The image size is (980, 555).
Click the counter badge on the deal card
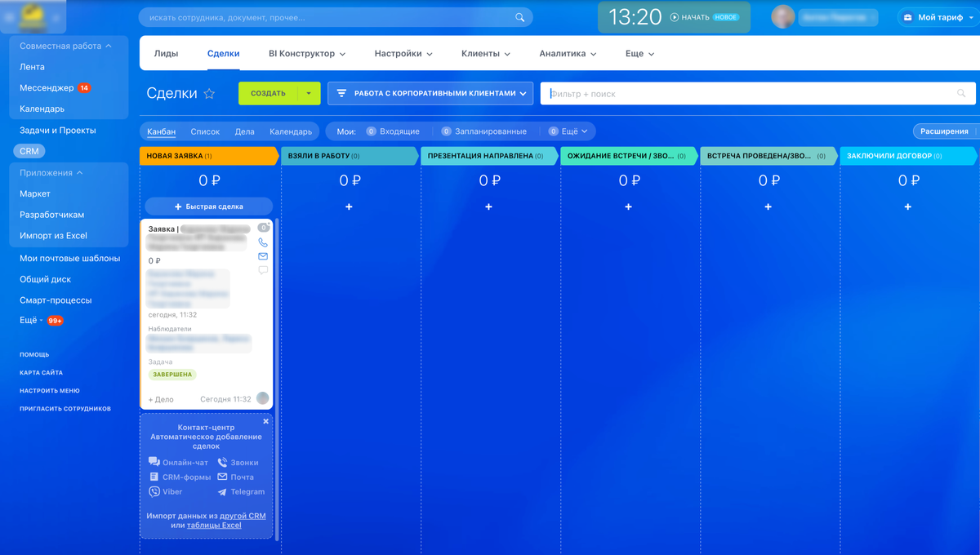pos(263,228)
